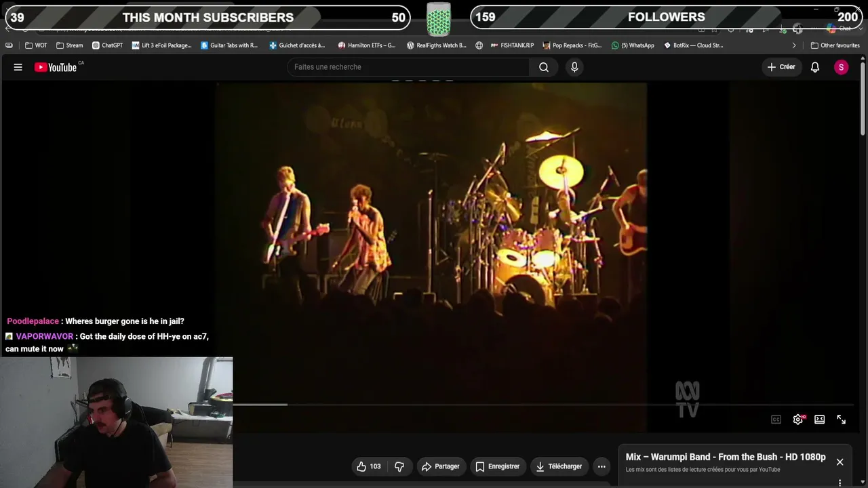Save video with the Enregistrer button

click(498, 466)
